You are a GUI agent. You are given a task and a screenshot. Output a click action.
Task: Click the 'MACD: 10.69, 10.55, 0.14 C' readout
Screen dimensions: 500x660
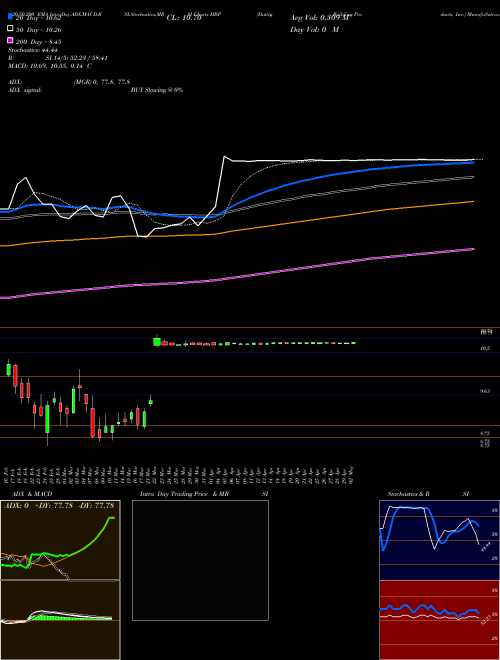(49, 66)
